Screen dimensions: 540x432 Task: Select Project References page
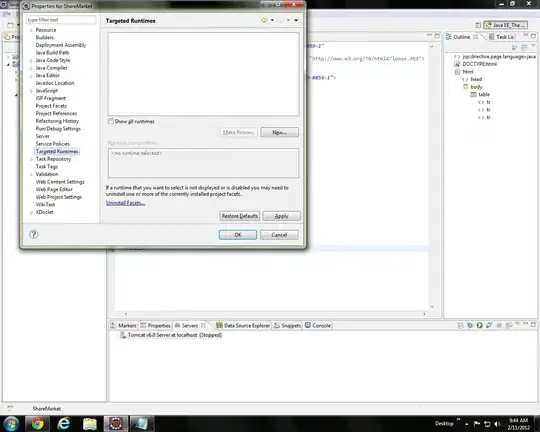click(x=56, y=113)
